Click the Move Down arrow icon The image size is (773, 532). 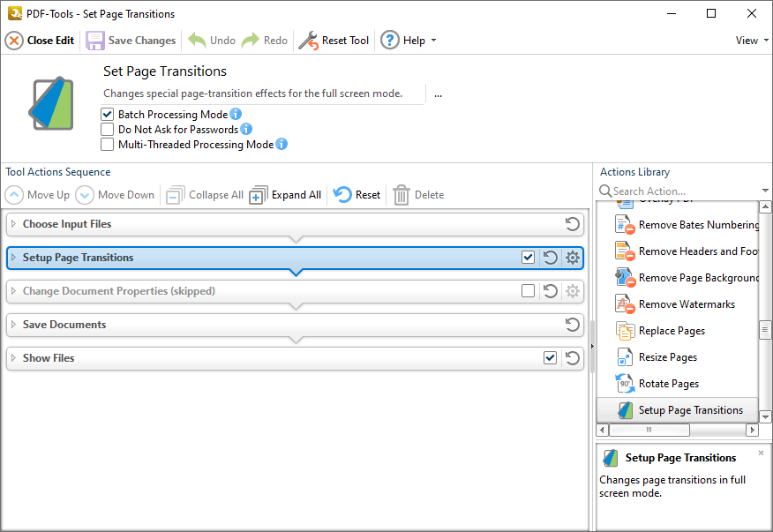[85, 195]
